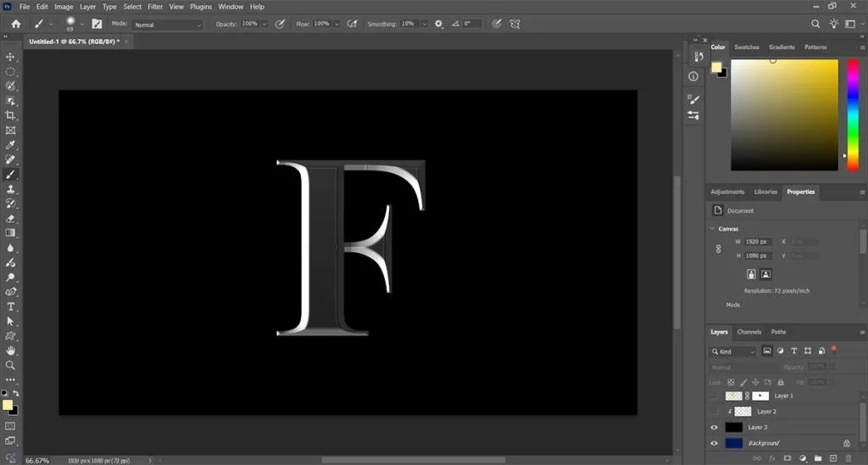Click the foreground color swatch in toolbar
Viewport: 868px width, 465px height.
[8, 405]
